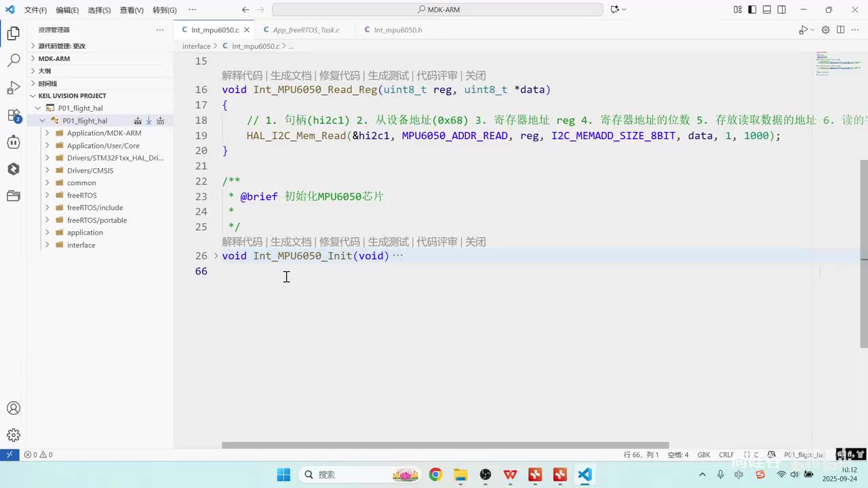Open the overflow menu ellipsis in menu bar
Screen dimensions: 868x488
point(192,10)
